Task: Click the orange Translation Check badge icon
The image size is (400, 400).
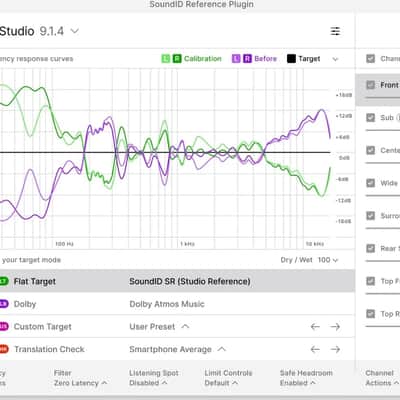Action: (4, 349)
